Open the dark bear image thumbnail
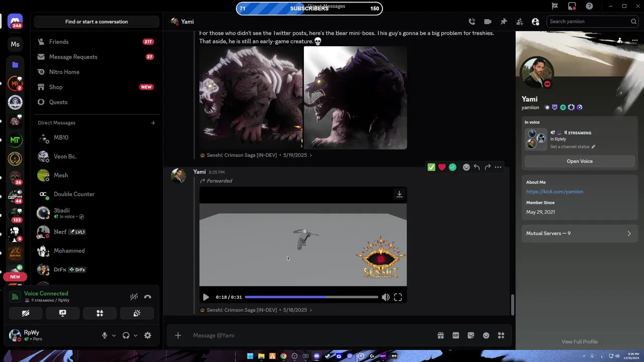644x362 pixels. (355, 98)
